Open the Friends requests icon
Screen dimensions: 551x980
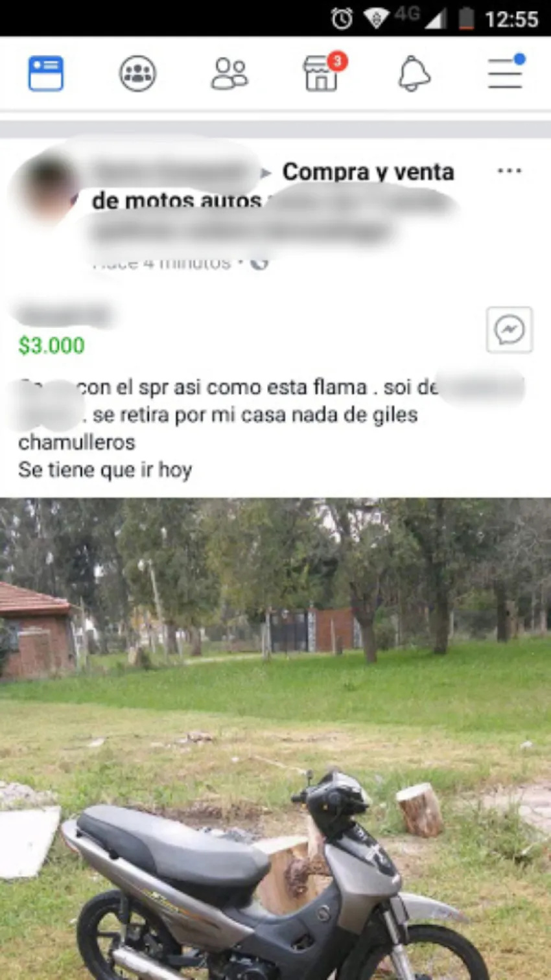229,73
